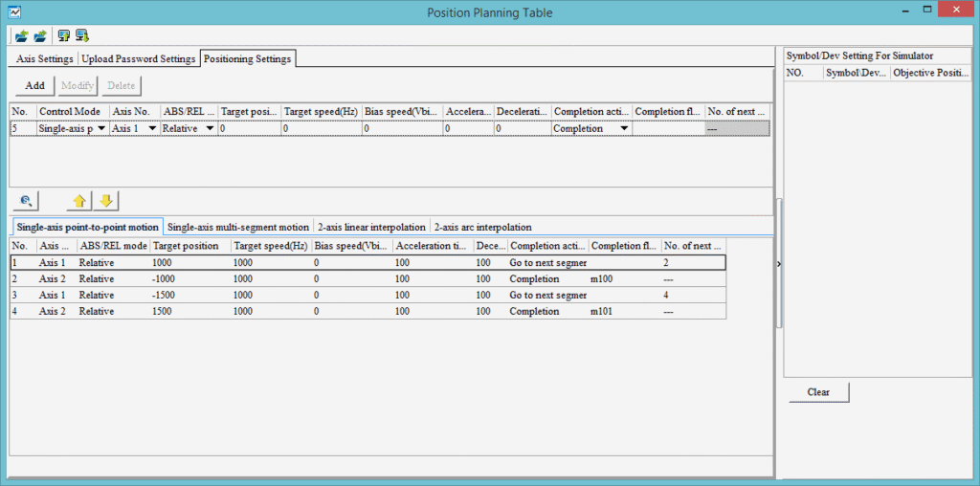Image resolution: width=980 pixels, height=486 pixels.
Task: Click the download to PLC monitor icon
Action: 82,36
